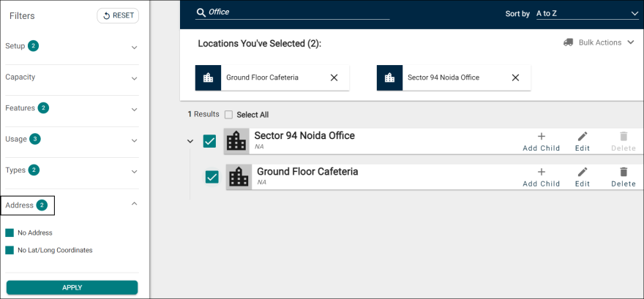
Task: Add Child to Sector 94 Noida Office
Action: tap(542, 142)
